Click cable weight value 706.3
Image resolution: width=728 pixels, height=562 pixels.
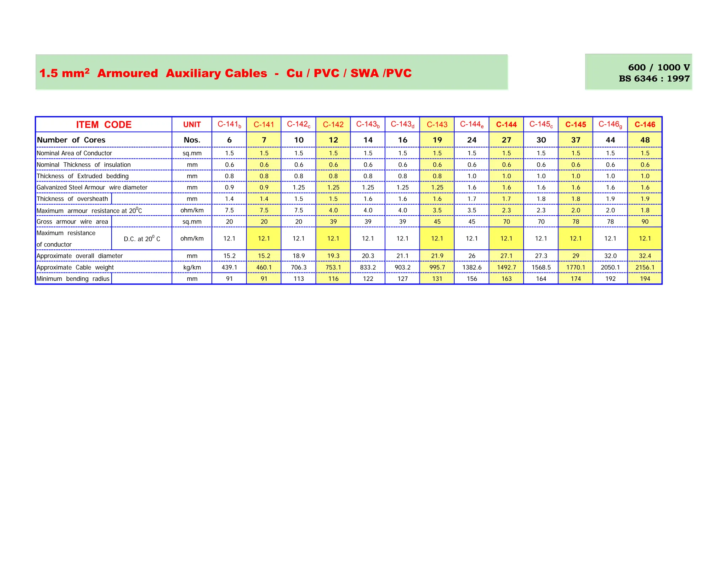299,268
